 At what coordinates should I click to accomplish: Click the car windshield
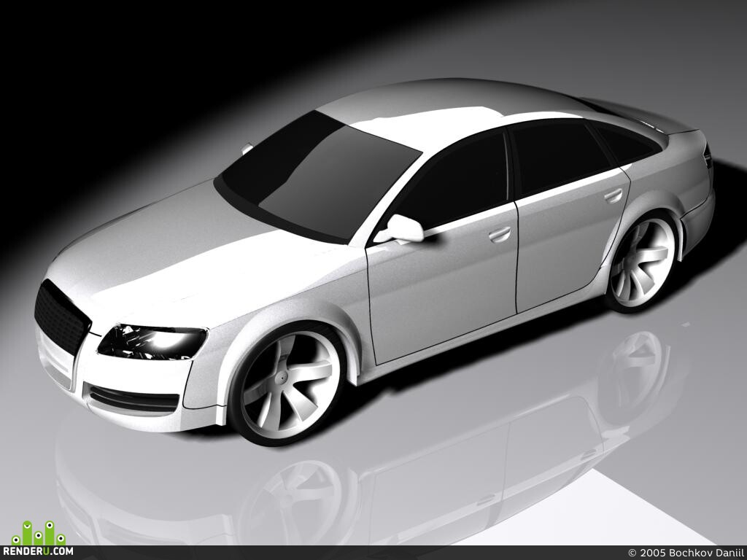[x=320, y=177]
